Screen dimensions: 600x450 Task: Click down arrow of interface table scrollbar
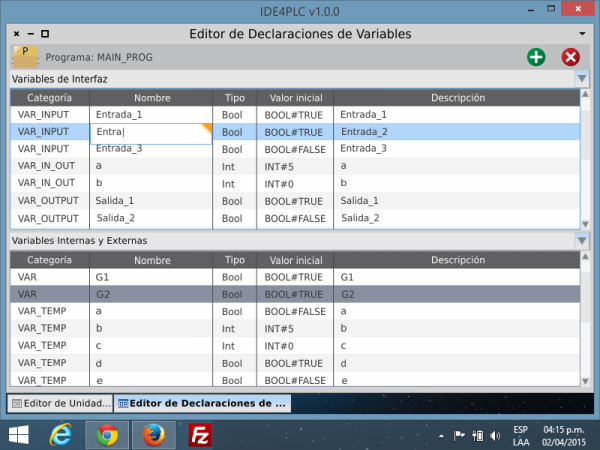(x=585, y=225)
